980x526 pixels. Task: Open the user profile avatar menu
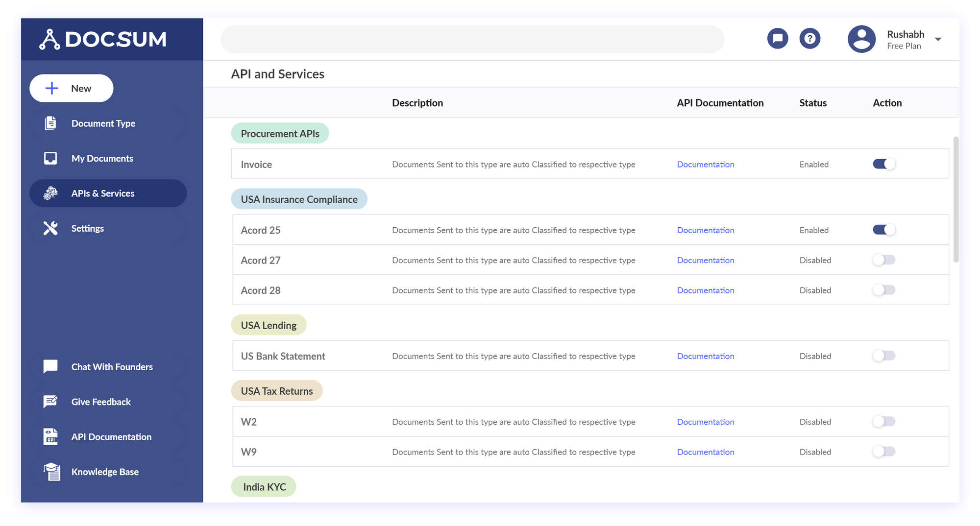pyautogui.click(x=861, y=39)
